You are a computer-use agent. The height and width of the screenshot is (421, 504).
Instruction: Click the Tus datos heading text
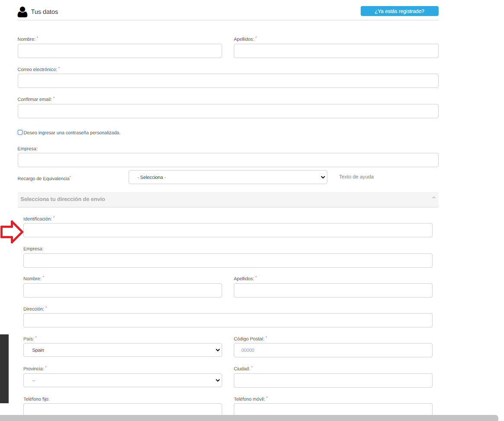tap(44, 12)
